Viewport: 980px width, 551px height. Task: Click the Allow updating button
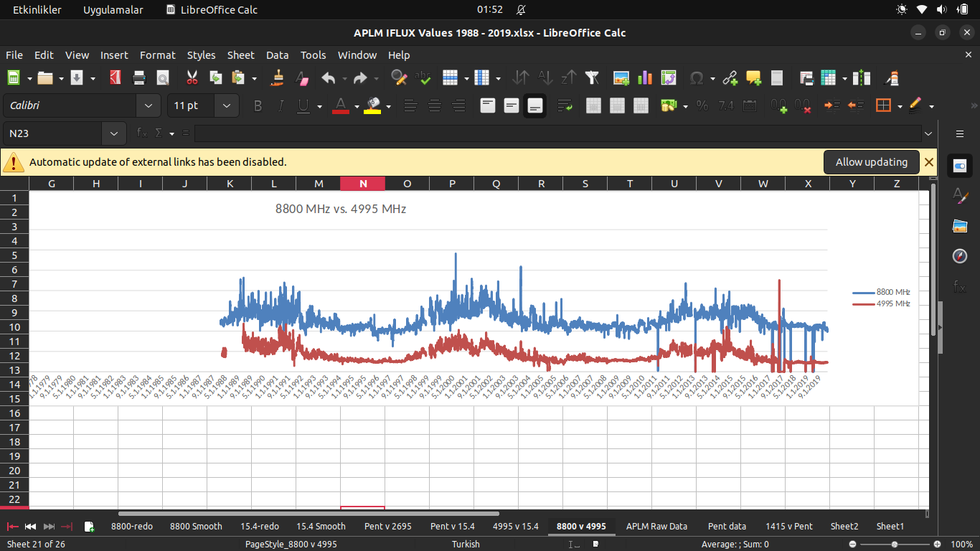pos(871,162)
